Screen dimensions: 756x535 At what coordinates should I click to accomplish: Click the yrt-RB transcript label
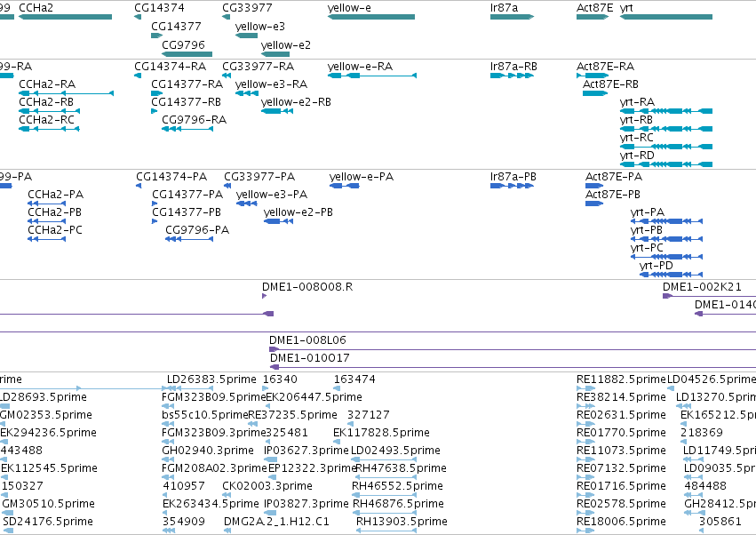pyautogui.click(x=636, y=120)
